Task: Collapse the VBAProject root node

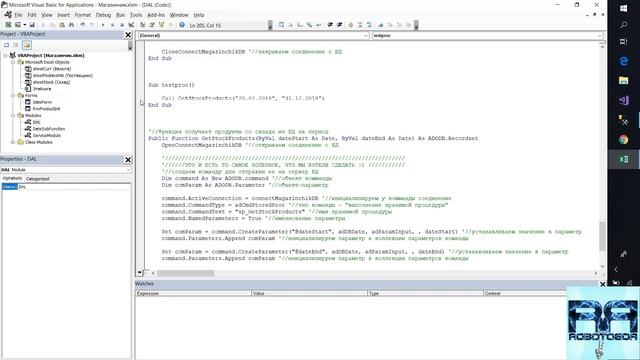Action: coord(5,56)
